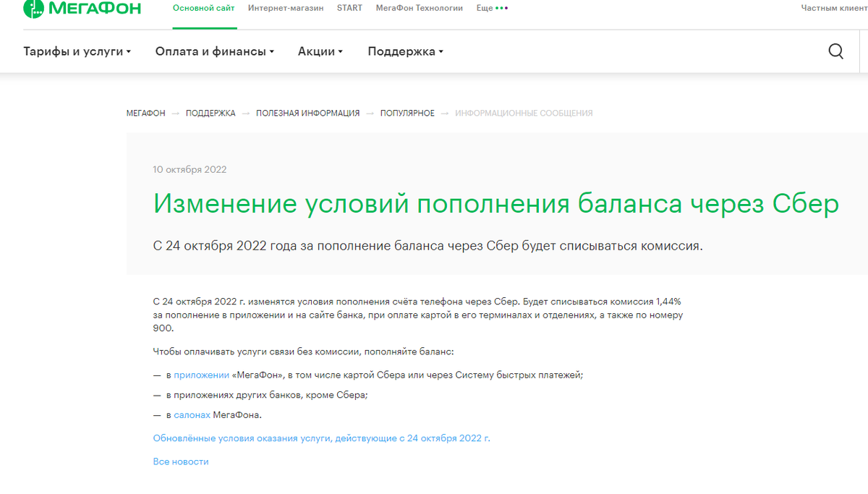Open the site search magnifier icon

tap(835, 51)
